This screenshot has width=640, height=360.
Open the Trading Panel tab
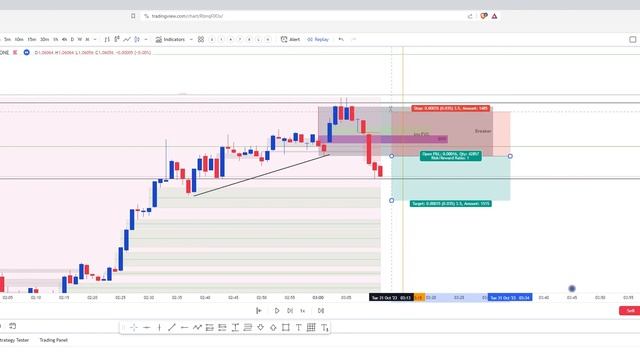[x=53, y=340]
